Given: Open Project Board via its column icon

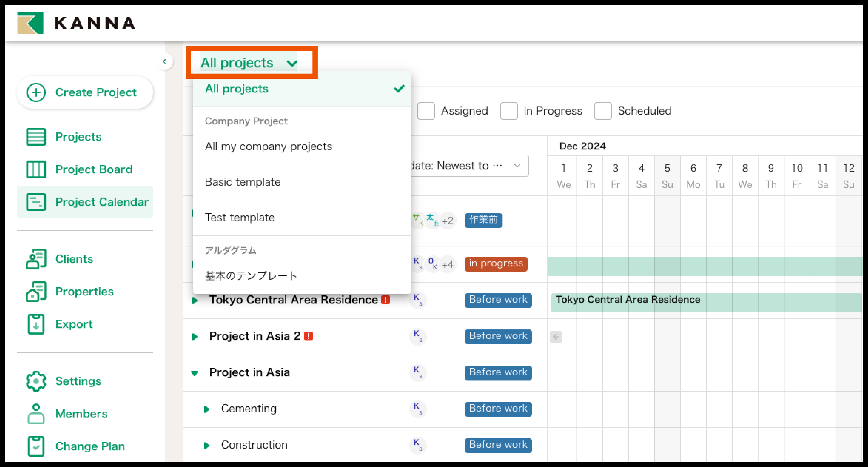Looking at the screenshot, I should (x=36, y=169).
